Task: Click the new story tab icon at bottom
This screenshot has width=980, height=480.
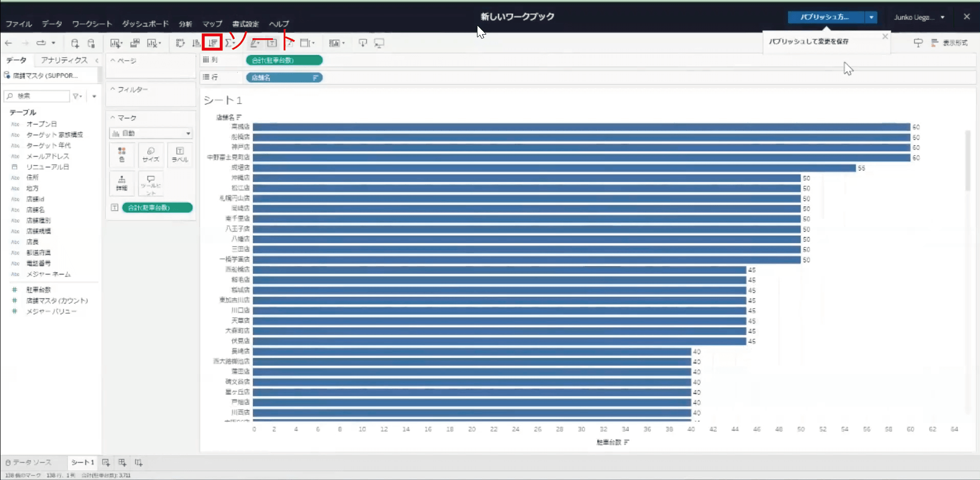Action: pos(139,463)
